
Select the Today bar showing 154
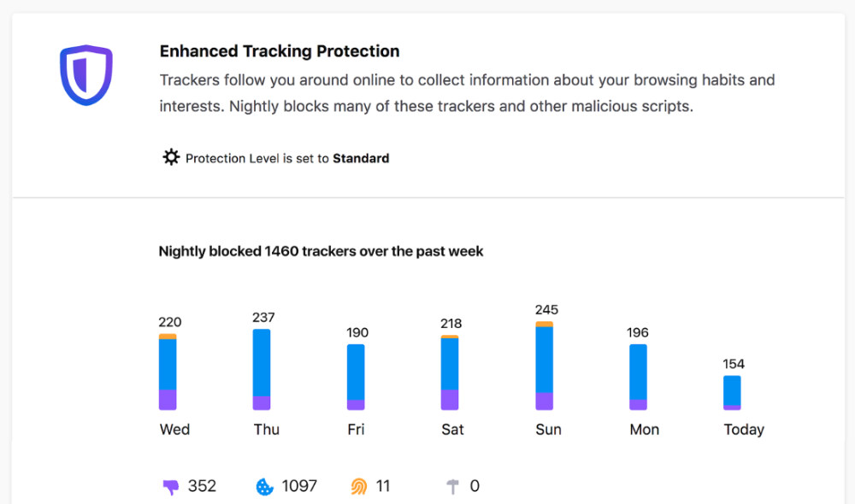tap(733, 393)
